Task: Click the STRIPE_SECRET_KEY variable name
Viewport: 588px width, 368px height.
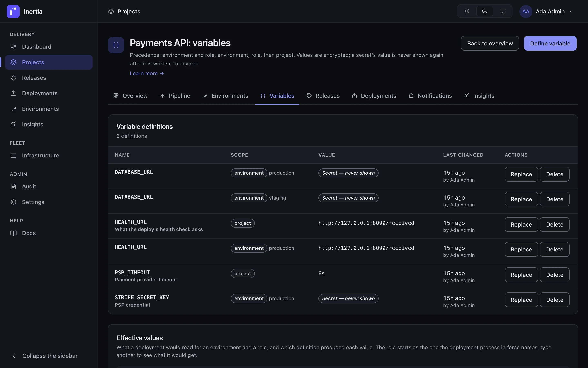Action: [x=142, y=297]
